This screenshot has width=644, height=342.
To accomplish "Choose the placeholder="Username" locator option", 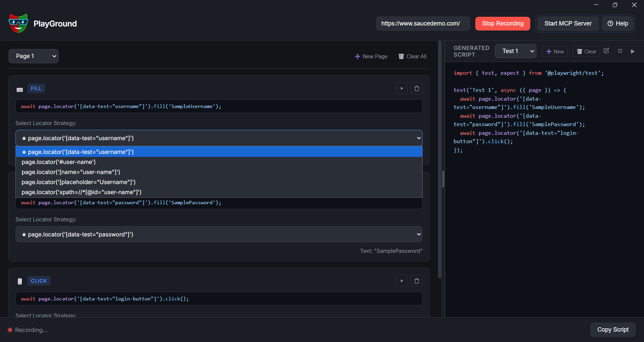I will [x=219, y=182].
